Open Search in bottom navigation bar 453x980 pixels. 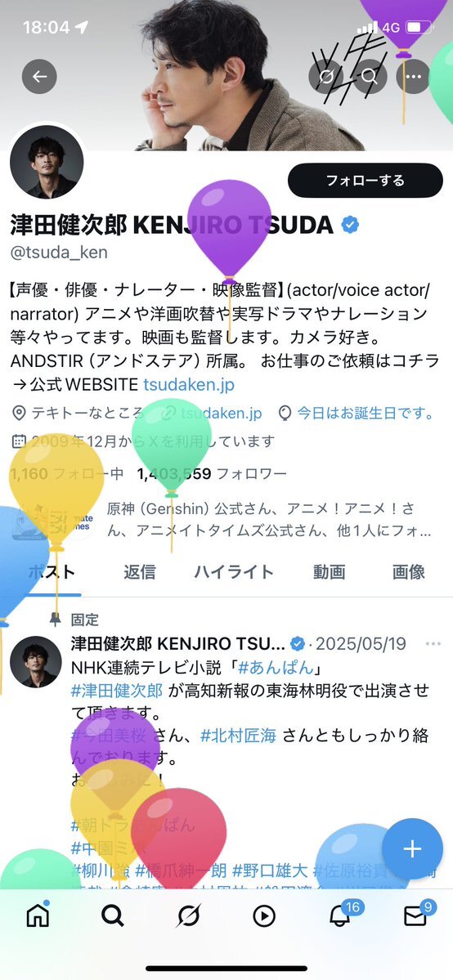113,916
